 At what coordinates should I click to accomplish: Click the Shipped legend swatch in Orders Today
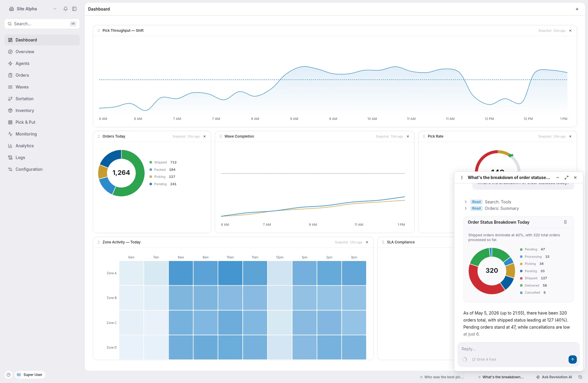pos(151,162)
